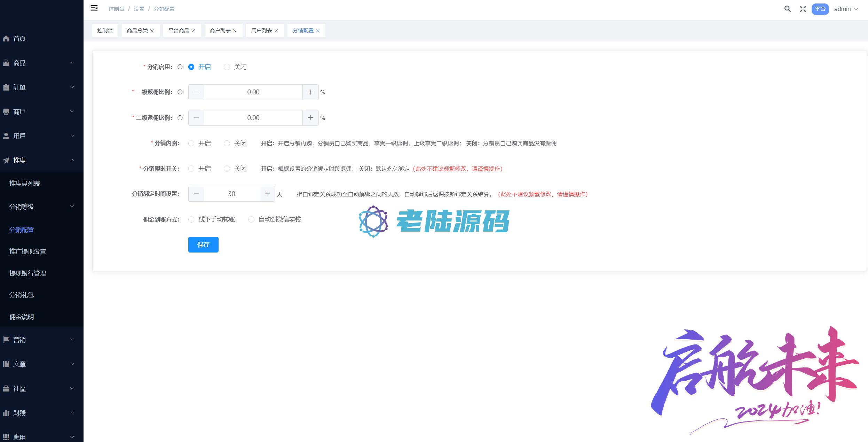This screenshot has height=442, width=868.
Task: Open 佣金说明 in the sidebar
Action: pyautogui.click(x=22, y=317)
